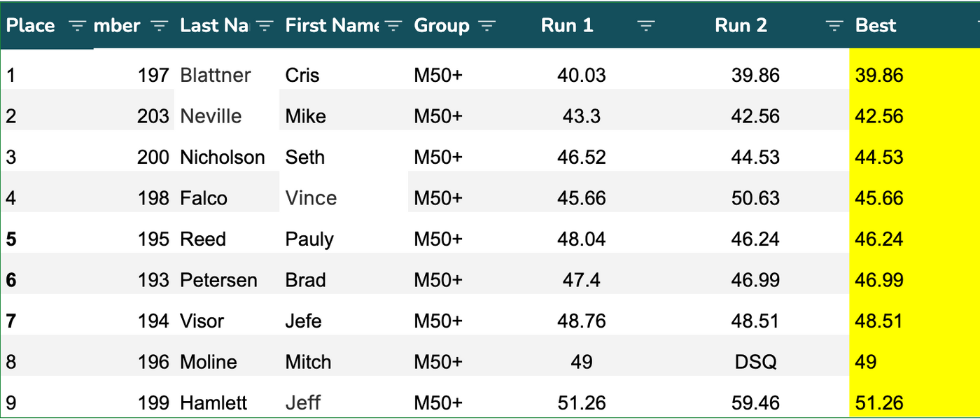
Task: Select the Best column header
Action: click(876, 26)
